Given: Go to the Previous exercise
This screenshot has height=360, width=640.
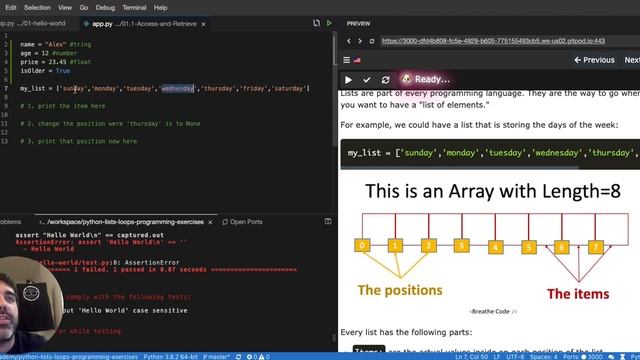Looking at the screenshot, I should point(594,60).
